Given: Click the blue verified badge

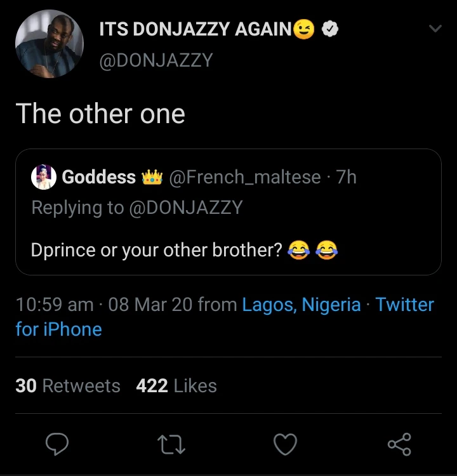Looking at the screenshot, I should coord(330,29).
